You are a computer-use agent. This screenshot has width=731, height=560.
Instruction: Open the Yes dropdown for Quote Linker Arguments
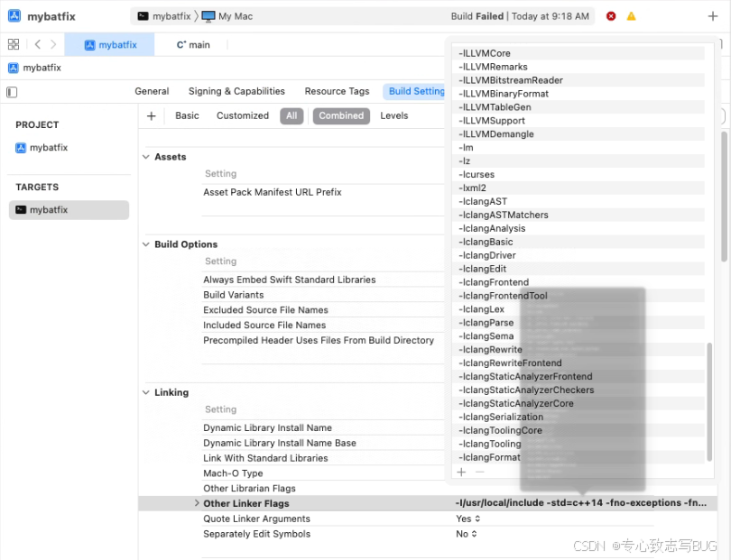click(467, 519)
